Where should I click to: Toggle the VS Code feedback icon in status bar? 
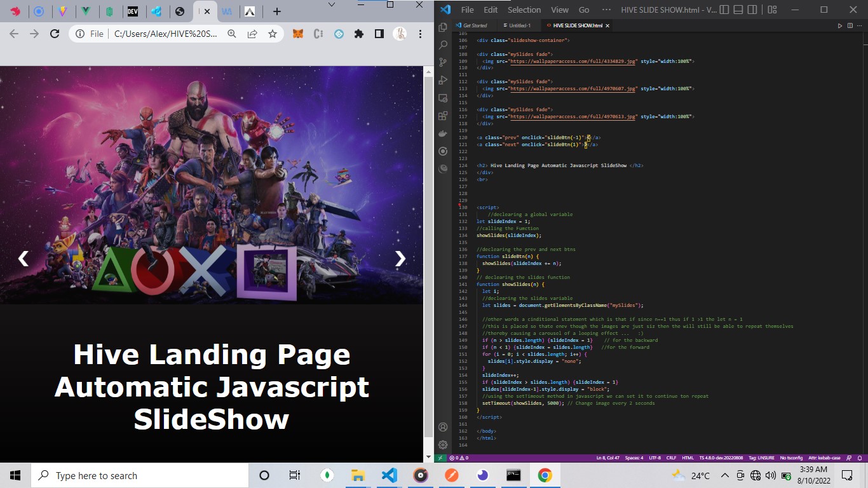coord(850,457)
